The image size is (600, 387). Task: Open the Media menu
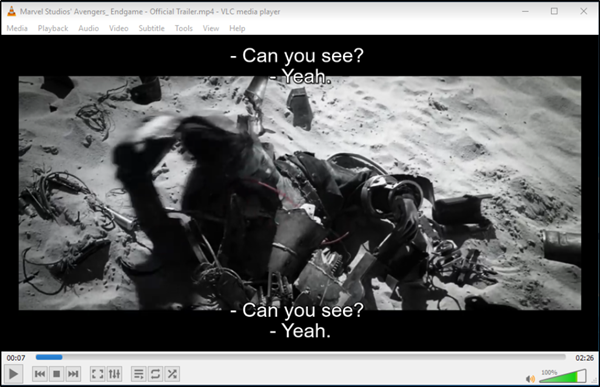(x=17, y=28)
